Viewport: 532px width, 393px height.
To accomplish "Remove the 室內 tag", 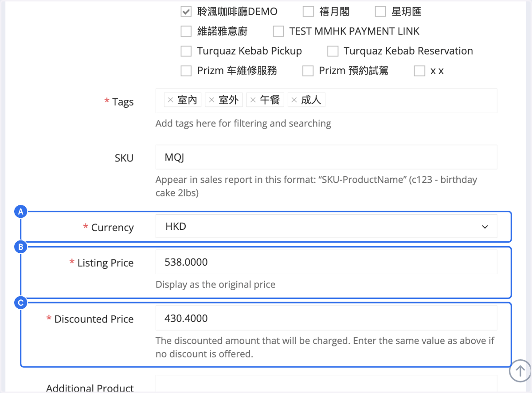I will coord(170,100).
